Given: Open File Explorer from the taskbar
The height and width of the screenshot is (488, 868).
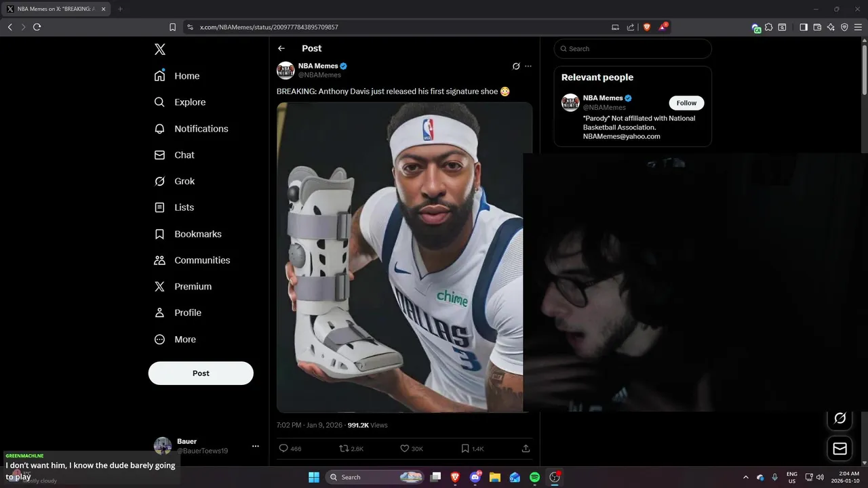Looking at the screenshot, I should pyautogui.click(x=495, y=477).
